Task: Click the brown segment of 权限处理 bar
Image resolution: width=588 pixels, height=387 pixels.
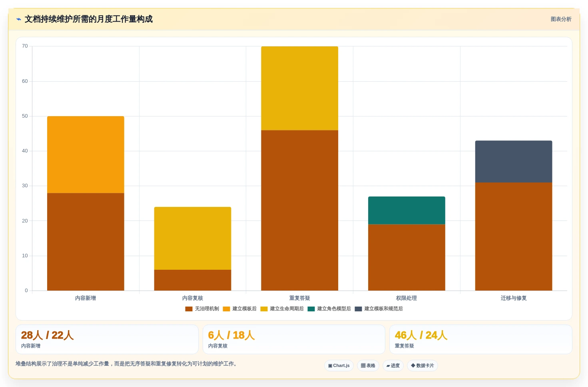Action: 407,257
